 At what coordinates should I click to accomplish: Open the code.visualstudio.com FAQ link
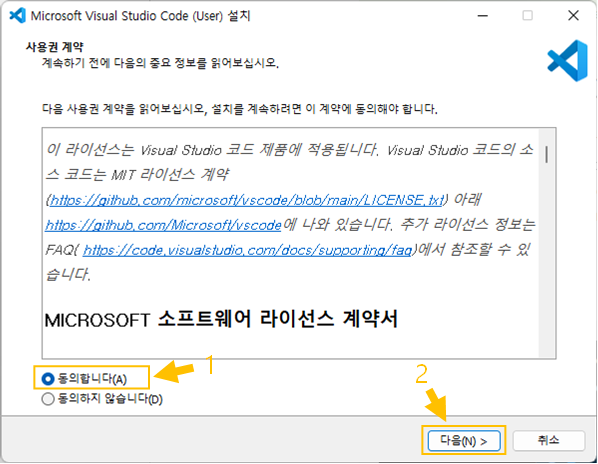coord(247,250)
